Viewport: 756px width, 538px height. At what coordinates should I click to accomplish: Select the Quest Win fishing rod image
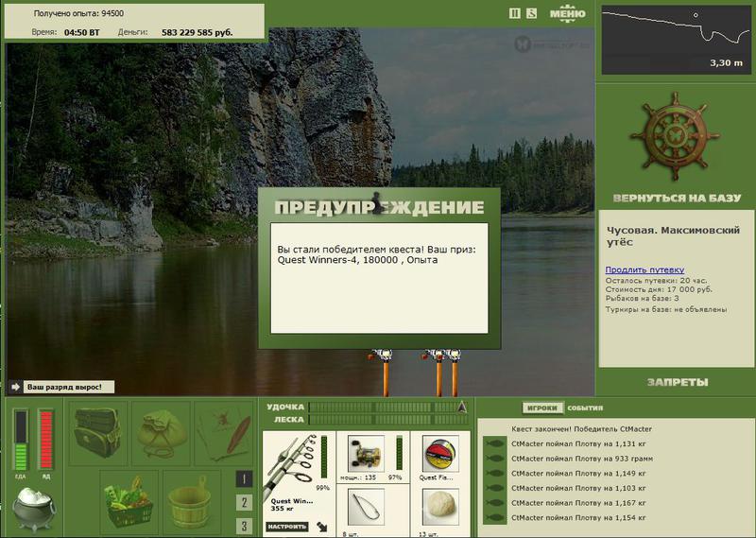click(291, 463)
